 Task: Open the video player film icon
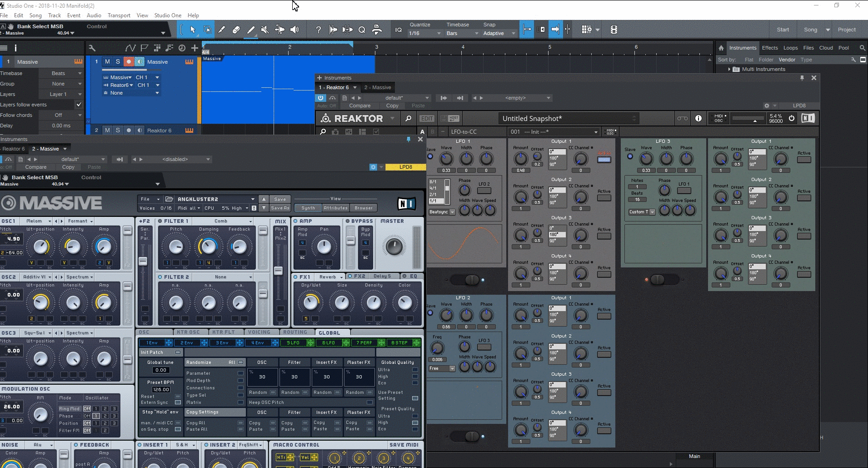tap(614, 30)
